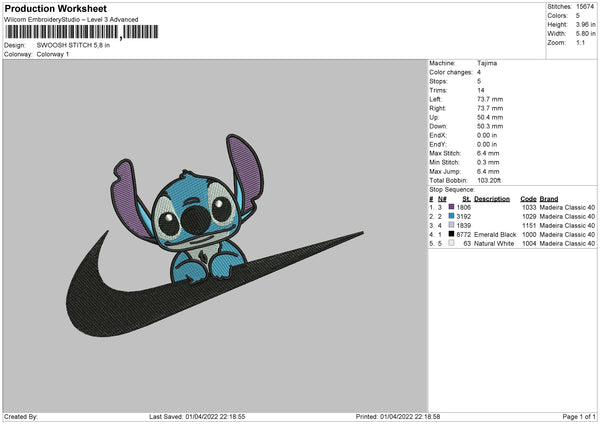Click the Stitches count 15674
This screenshot has height=424, width=600.
tap(585, 7)
